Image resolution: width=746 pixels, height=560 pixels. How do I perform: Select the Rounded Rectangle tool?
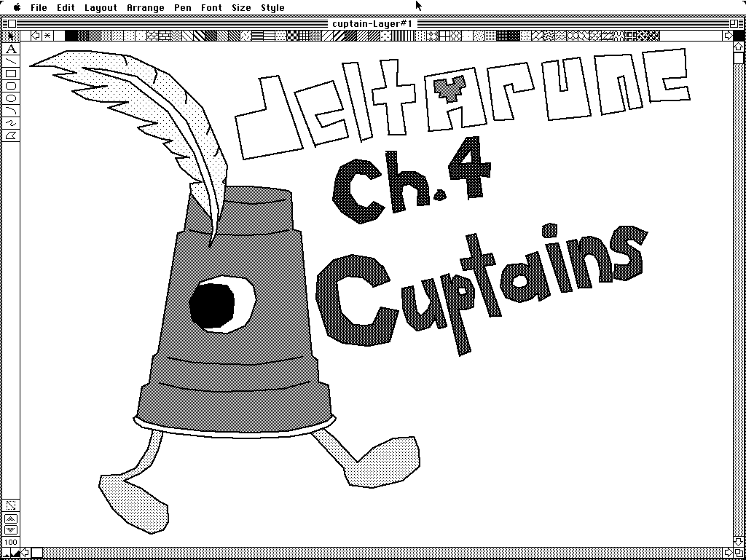(x=11, y=86)
